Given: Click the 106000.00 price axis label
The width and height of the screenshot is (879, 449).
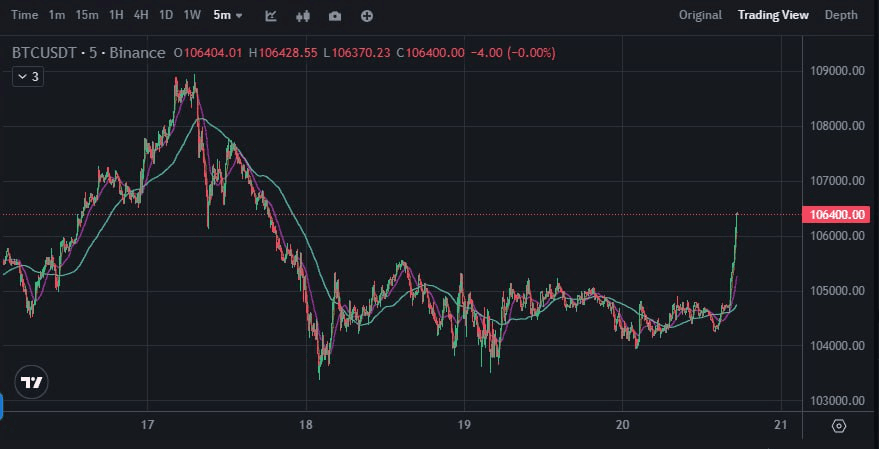Looking at the screenshot, I should pyautogui.click(x=837, y=235).
